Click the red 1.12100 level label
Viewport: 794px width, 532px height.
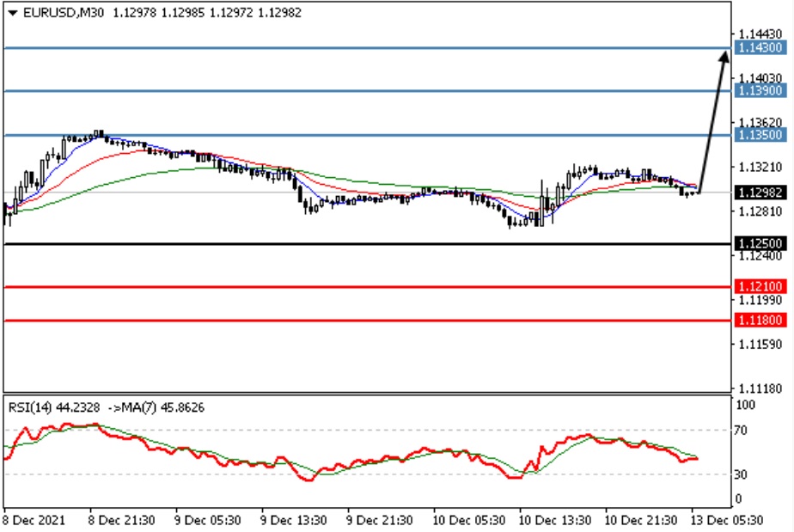[760, 287]
